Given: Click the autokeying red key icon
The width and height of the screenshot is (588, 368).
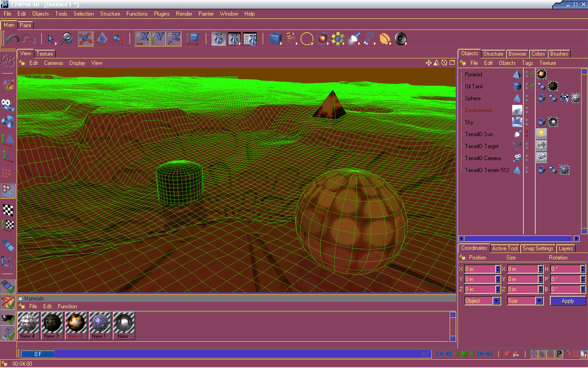Looking at the screenshot, I should [x=516, y=354].
